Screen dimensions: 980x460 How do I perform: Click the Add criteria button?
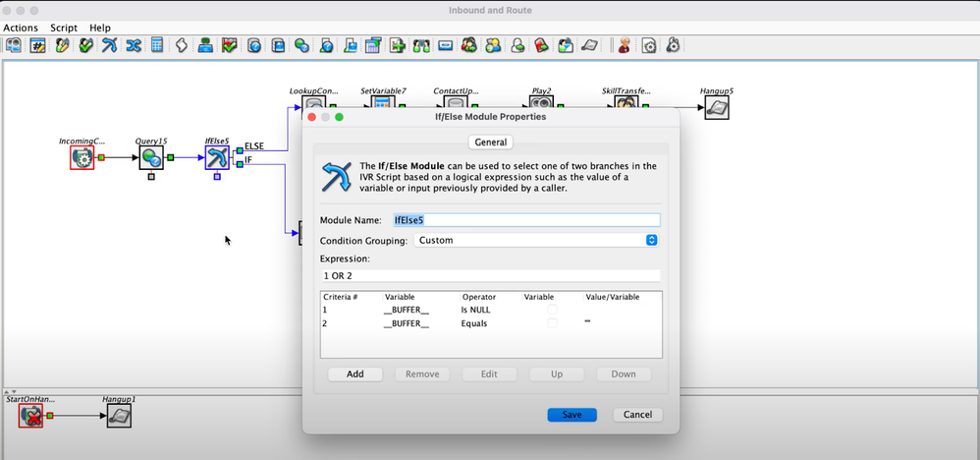[x=355, y=374]
